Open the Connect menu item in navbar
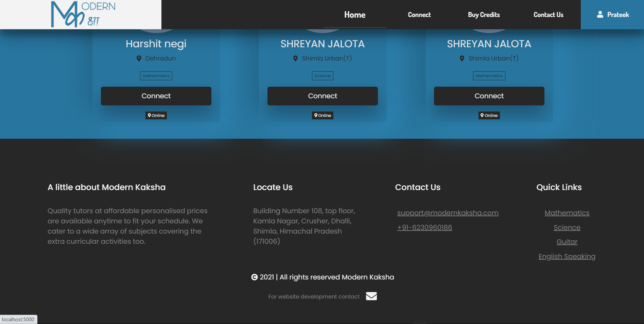The image size is (644, 324). coord(419,14)
